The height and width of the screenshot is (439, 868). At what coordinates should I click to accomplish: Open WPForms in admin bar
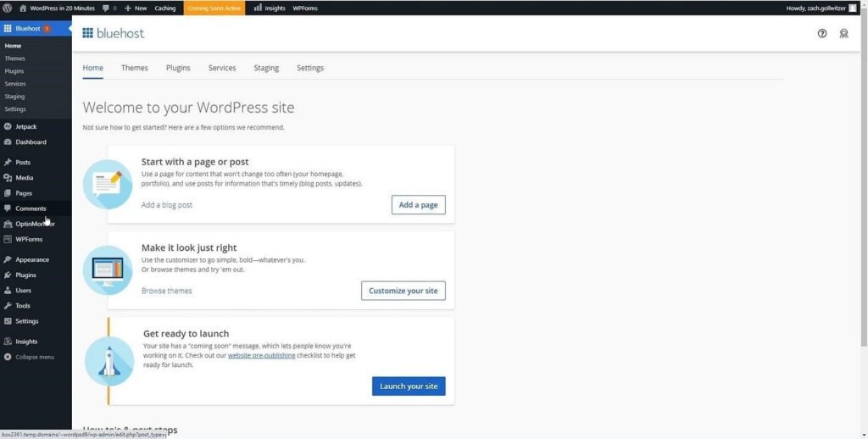pos(305,8)
